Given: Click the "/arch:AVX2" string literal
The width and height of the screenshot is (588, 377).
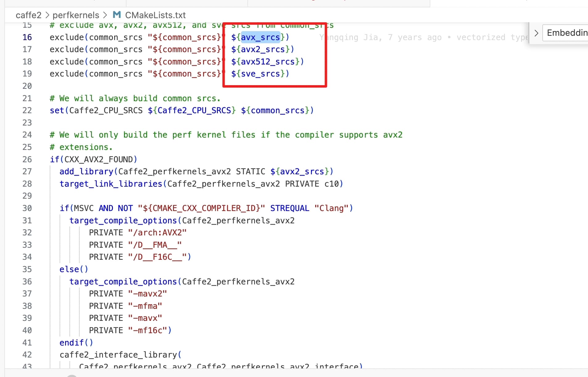Looking at the screenshot, I should coord(157,233).
